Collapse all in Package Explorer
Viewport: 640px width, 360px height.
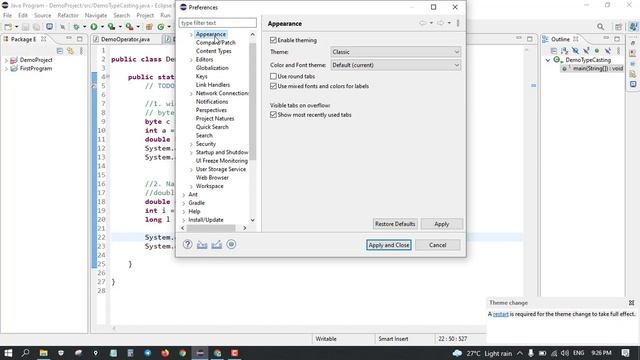pyautogui.click(x=60, y=51)
